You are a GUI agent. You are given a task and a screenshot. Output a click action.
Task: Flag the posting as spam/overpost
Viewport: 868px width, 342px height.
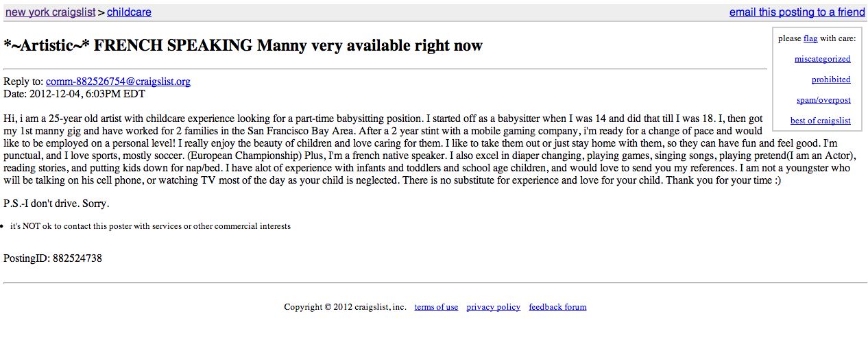click(x=823, y=100)
